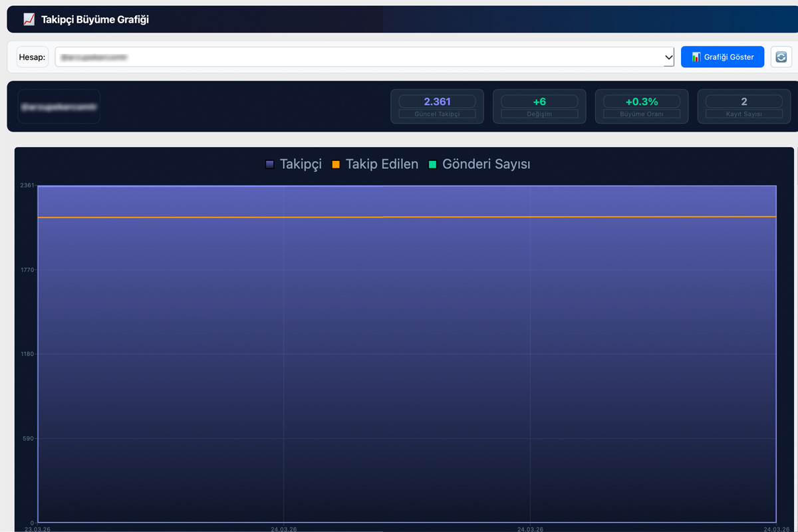Click the purple Takipçi legend box

[x=270, y=164]
